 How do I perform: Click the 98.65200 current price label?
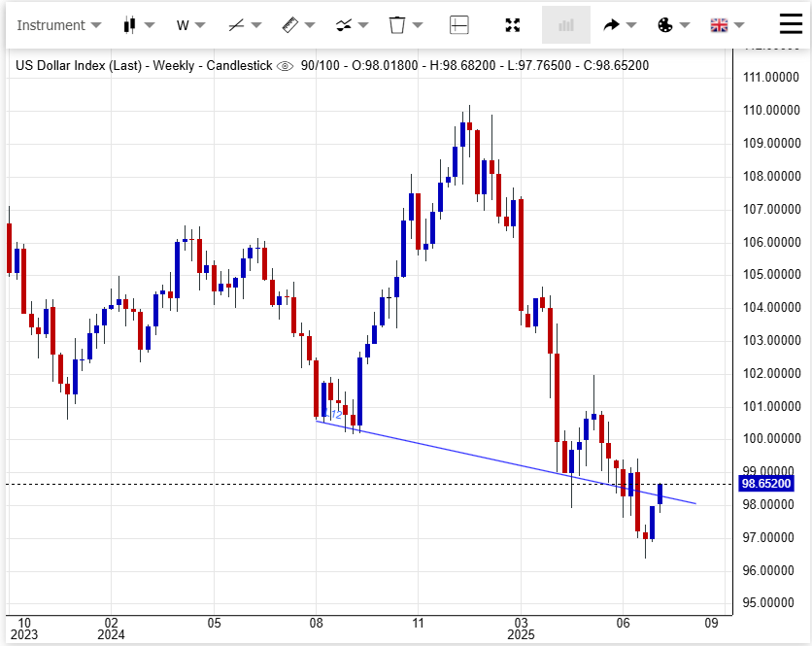click(766, 483)
